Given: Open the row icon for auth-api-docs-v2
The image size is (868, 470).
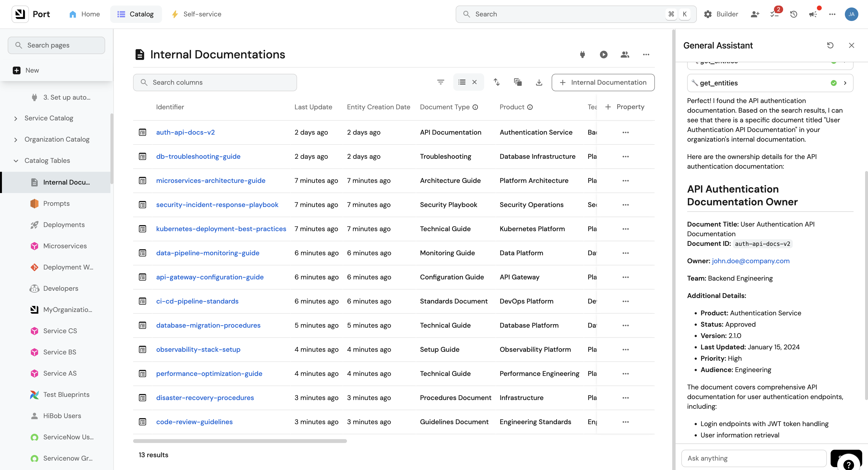Looking at the screenshot, I should (x=142, y=132).
